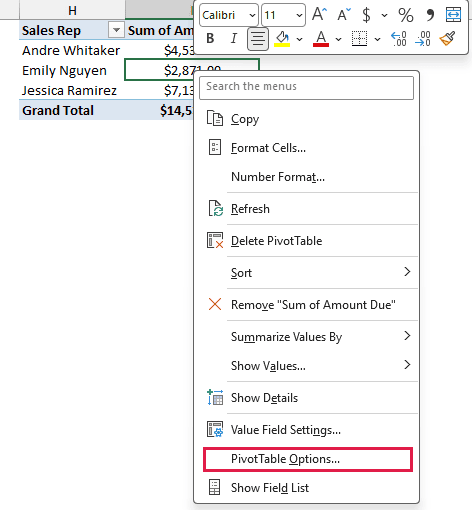This screenshot has height=510, width=472.
Task: Click the Merge and Center icon
Action: point(453,15)
